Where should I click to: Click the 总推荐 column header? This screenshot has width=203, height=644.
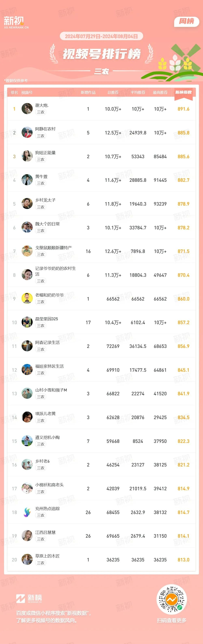(x=113, y=93)
